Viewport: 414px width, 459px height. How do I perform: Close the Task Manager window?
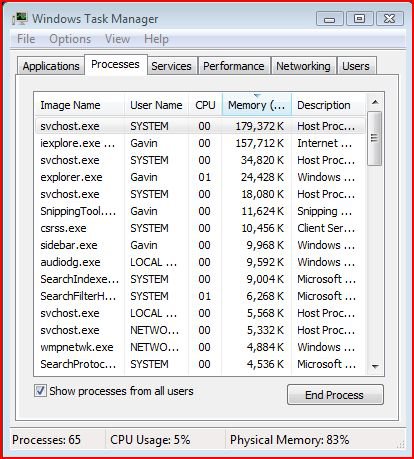(389, 19)
